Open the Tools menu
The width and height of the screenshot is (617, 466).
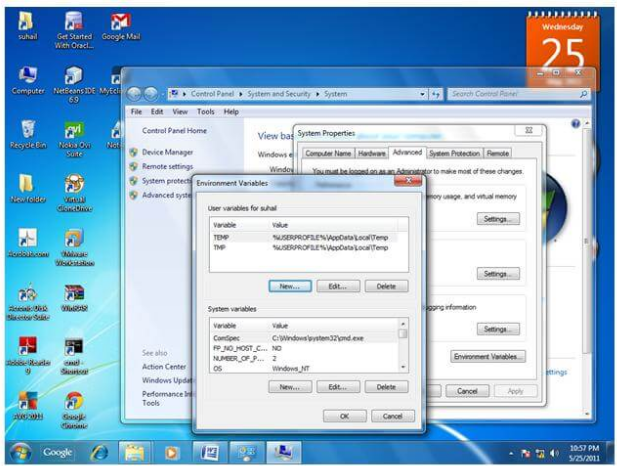(x=205, y=112)
